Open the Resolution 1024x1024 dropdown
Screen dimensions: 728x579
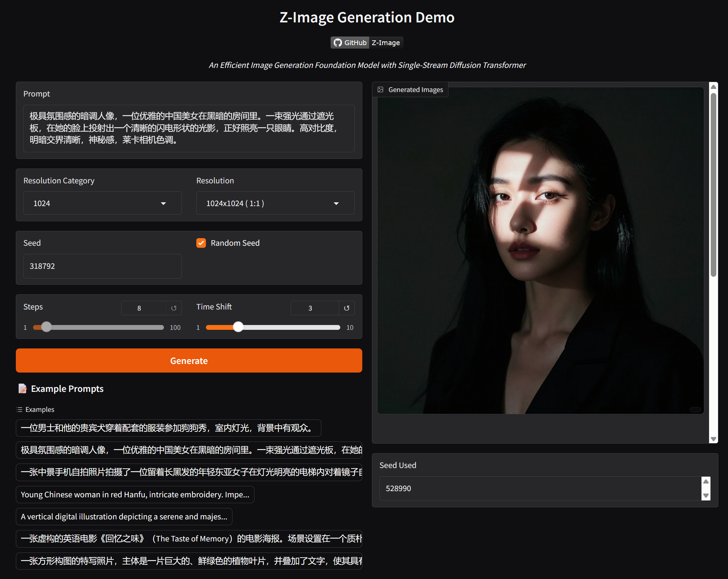click(x=275, y=203)
